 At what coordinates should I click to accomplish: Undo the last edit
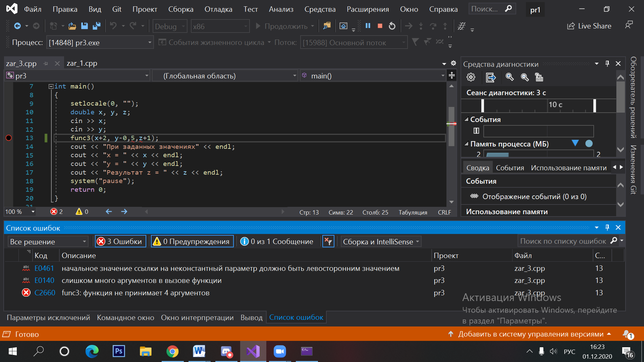pos(113,26)
